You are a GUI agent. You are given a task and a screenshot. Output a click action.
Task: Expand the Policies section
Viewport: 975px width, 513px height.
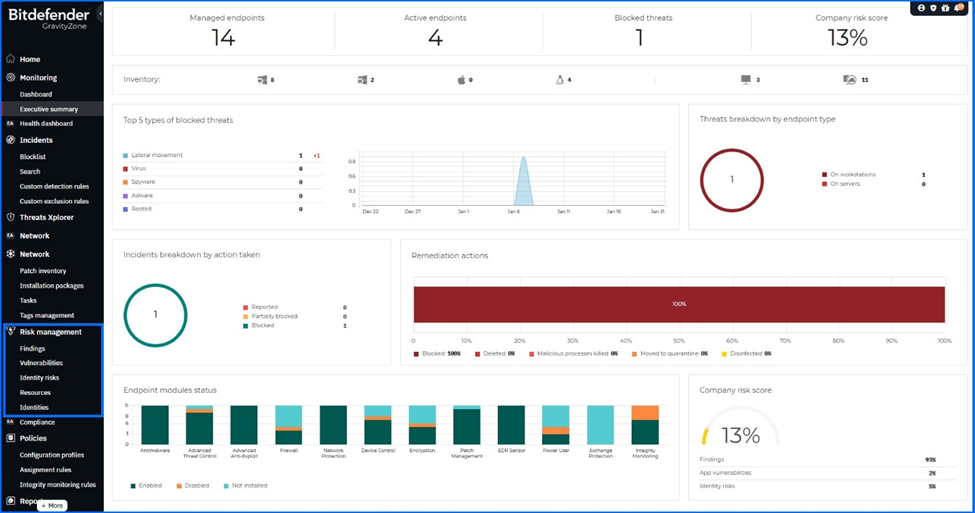pos(33,438)
